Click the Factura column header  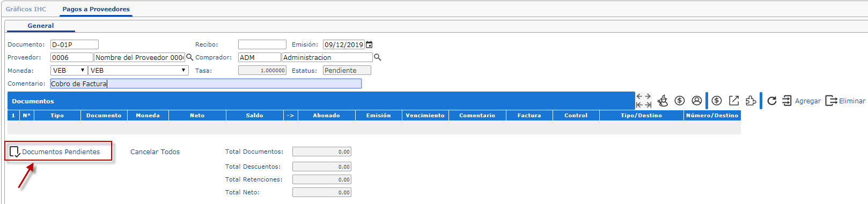(529, 115)
